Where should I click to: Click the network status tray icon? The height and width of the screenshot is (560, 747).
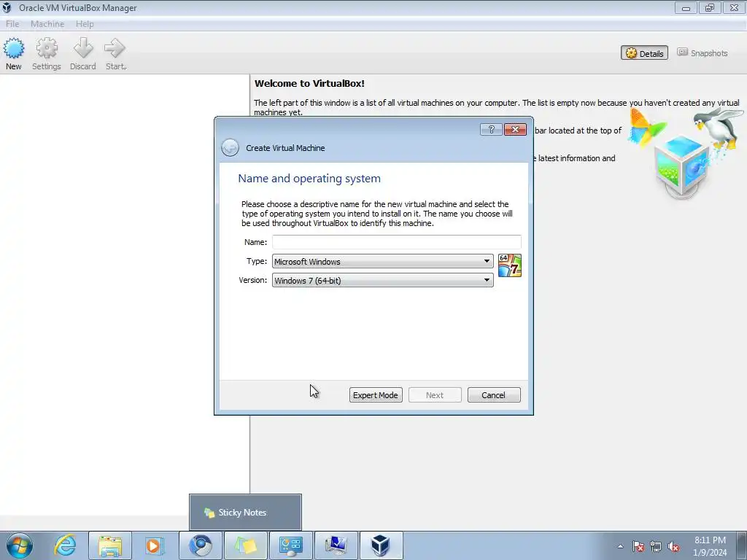click(656, 546)
